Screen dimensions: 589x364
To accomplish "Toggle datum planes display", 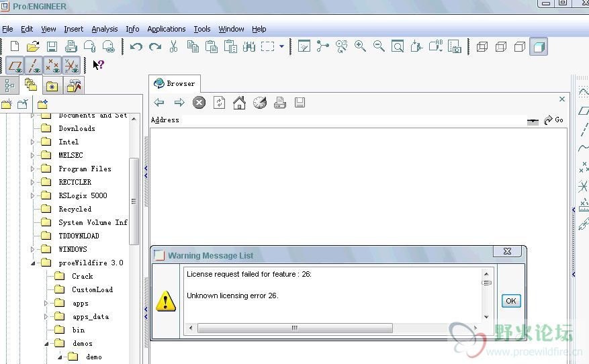I will 15,65.
